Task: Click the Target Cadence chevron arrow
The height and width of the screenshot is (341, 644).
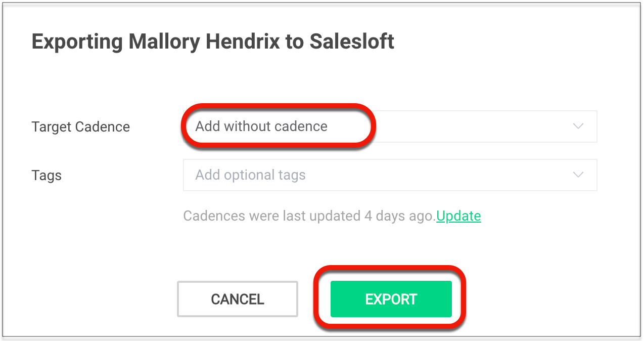Action: tap(578, 126)
